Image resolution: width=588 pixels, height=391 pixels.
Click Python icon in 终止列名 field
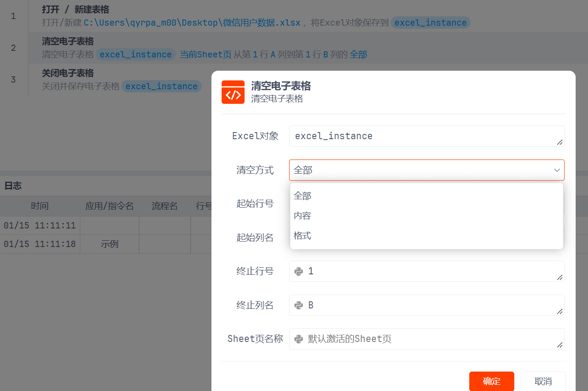pos(299,305)
